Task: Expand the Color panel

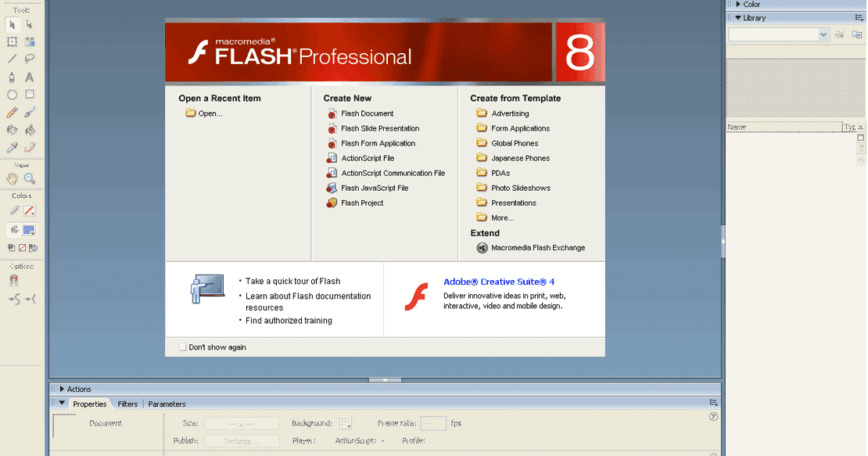Action: click(x=738, y=4)
